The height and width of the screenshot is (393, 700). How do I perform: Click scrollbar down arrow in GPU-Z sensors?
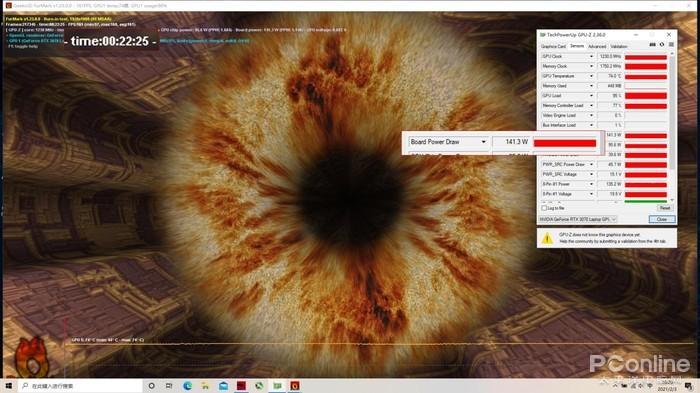(672, 200)
